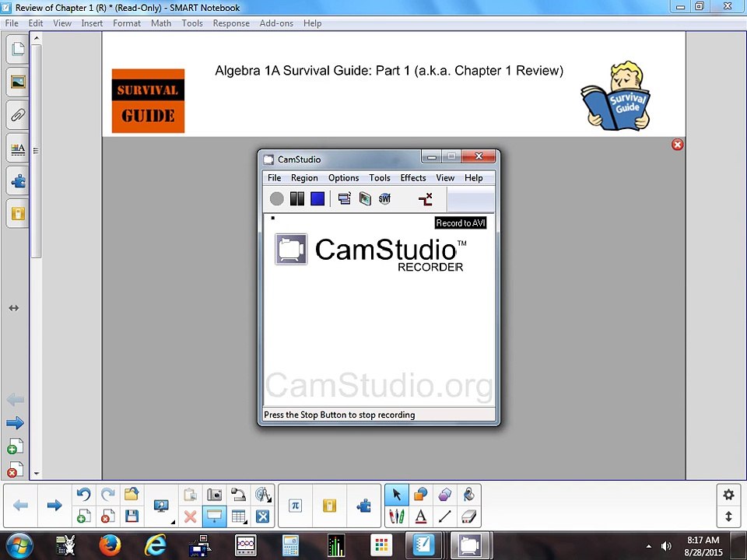
Task: Open the Notebook Insert menu
Action: [92, 23]
